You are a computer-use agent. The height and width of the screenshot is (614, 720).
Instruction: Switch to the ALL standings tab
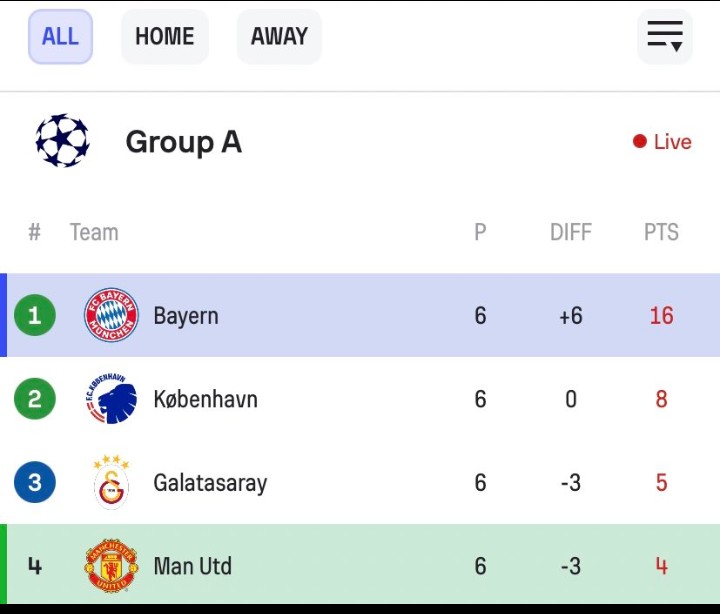click(x=60, y=37)
